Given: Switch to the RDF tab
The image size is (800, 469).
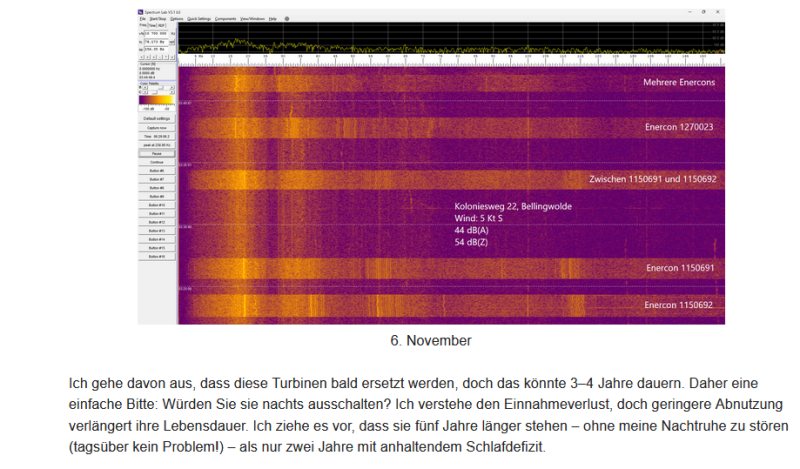Looking at the screenshot, I should tap(162, 26).
